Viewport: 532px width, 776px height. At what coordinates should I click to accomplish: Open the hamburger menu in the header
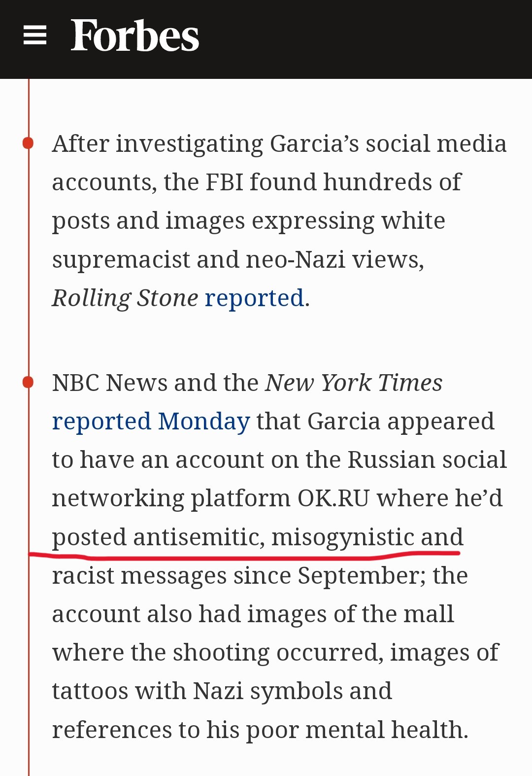[x=35, y=35]
